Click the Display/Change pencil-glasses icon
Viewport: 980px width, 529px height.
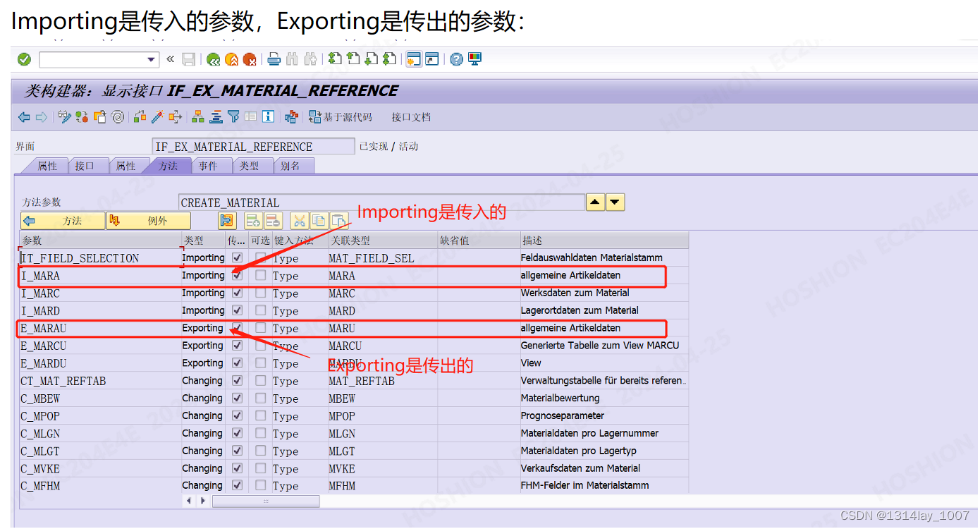(x=65, y=117)
